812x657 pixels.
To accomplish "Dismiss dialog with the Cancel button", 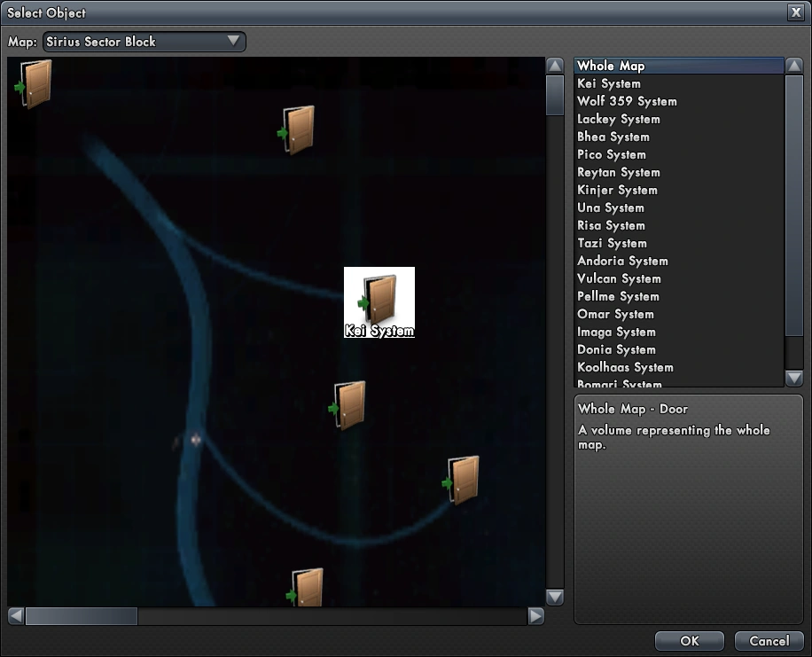I will coord(769,641).
